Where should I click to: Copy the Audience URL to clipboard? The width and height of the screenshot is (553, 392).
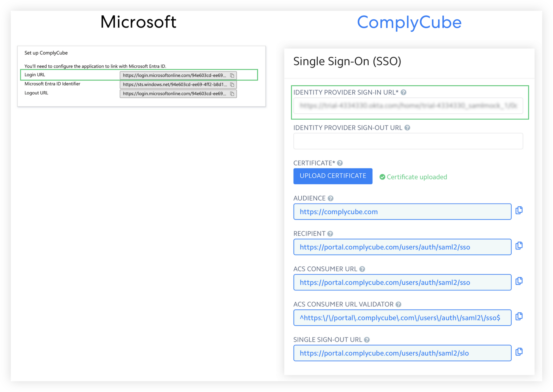519,210
